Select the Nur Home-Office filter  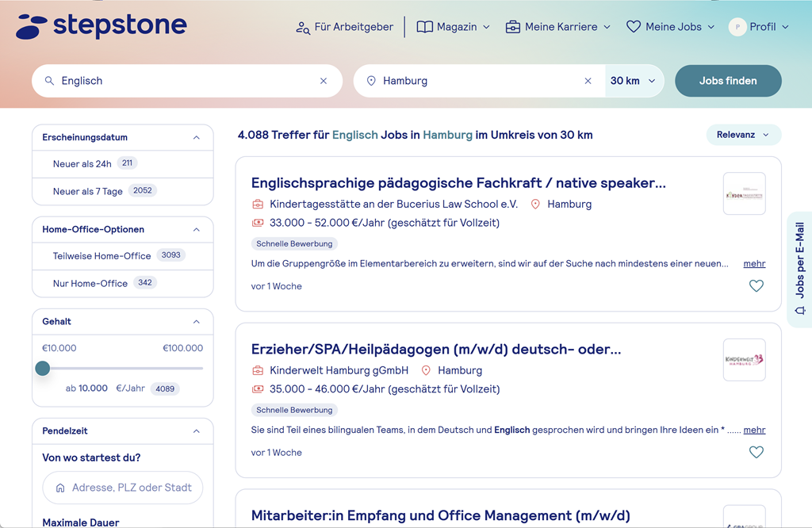point(90,283)
